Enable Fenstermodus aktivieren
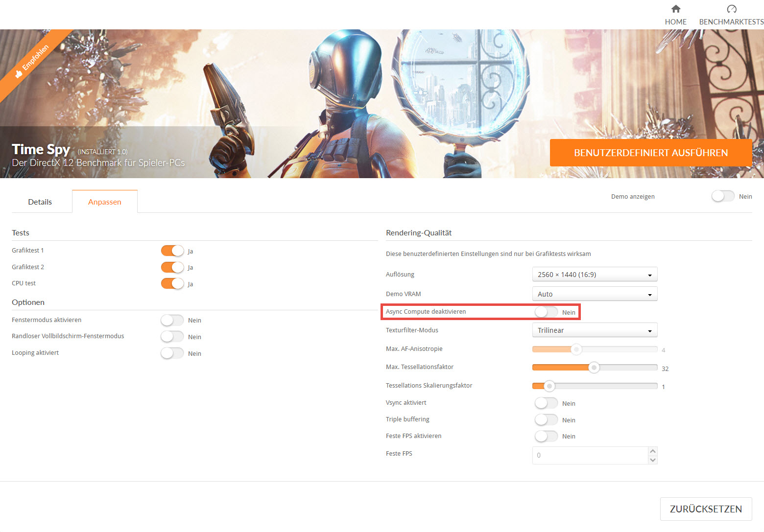Screen dimensions: 764x532 coord(172,320)
